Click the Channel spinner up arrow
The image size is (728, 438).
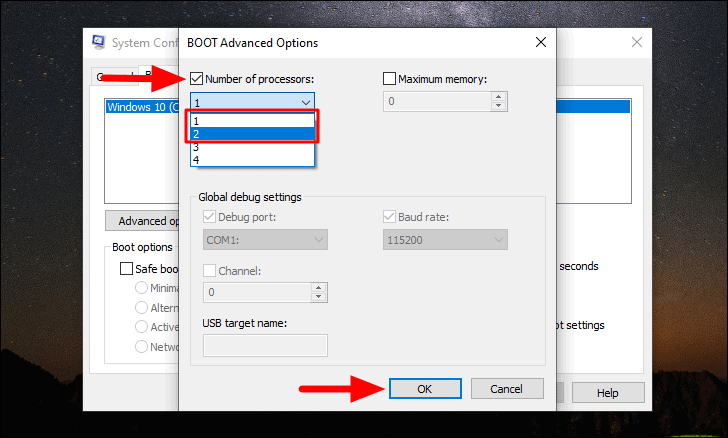[318, 288]
